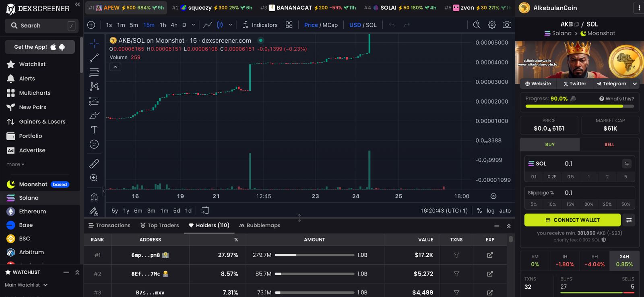Select the Ethereum chain
The height and width of the screenshot is (297, 644).
click(32, 211)
